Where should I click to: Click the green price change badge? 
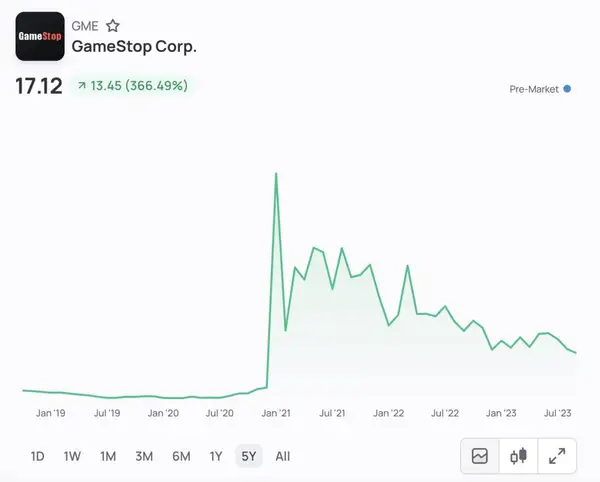[130, 86]
